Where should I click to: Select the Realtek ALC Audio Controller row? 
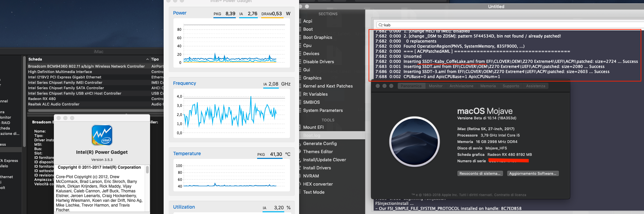pyautogui.click(x=95, y=104)
